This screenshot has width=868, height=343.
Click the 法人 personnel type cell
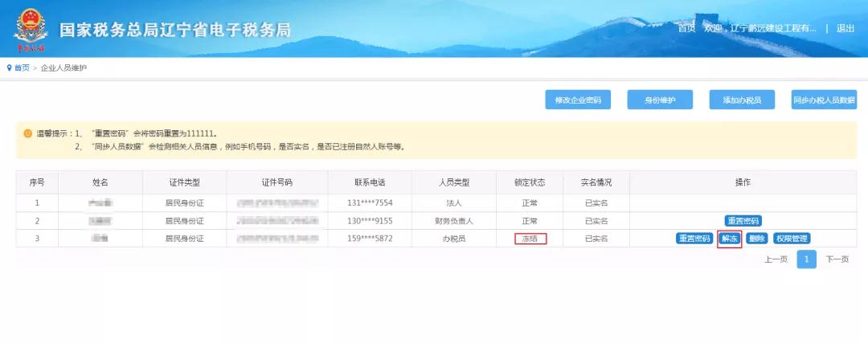(x=454, y=203)
